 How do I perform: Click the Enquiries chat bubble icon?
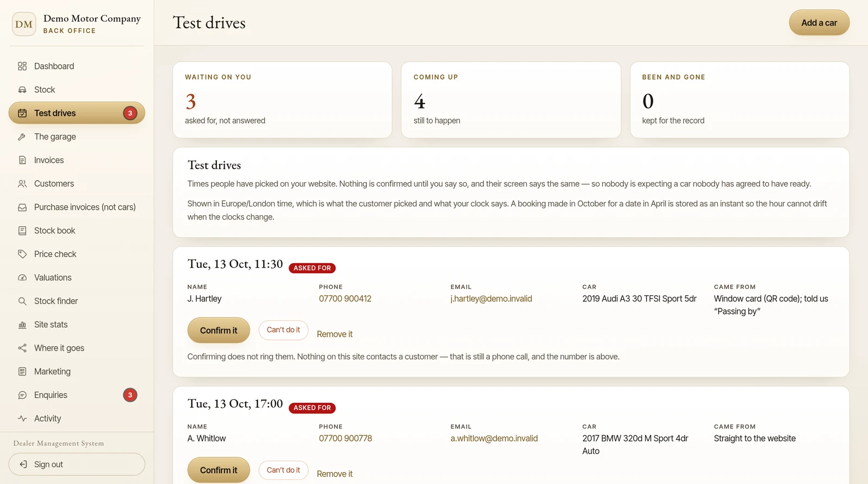[x=22, y=395]
